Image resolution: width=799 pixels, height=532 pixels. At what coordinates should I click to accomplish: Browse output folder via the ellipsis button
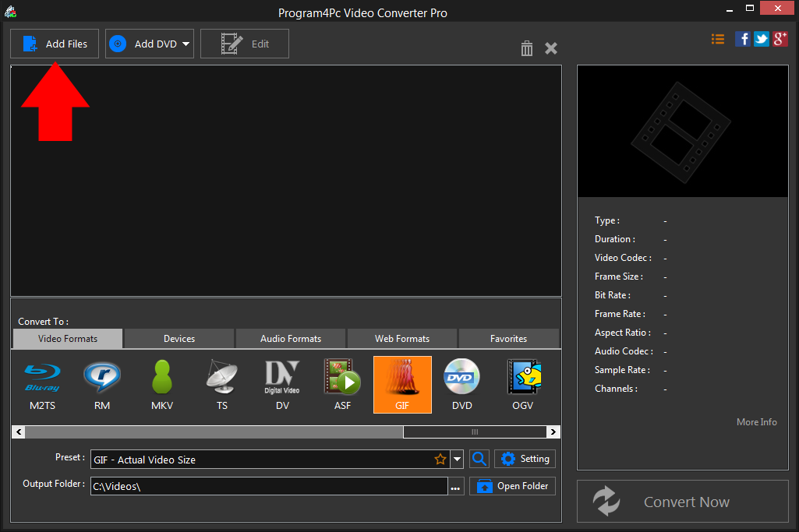[456, 485]
